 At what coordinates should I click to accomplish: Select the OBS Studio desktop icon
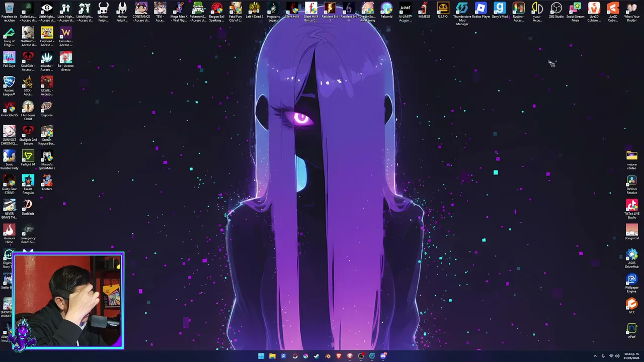pyautogui.click(x=556, y=10)
